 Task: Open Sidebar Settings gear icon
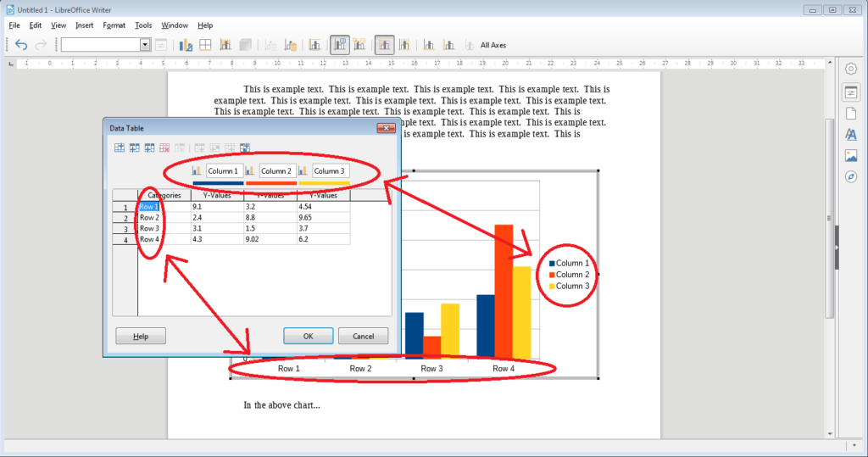(851, 70)
